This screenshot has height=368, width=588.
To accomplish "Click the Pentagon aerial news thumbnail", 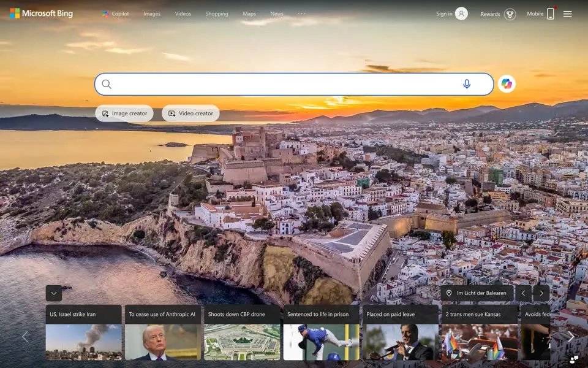I will pos(242,342).
